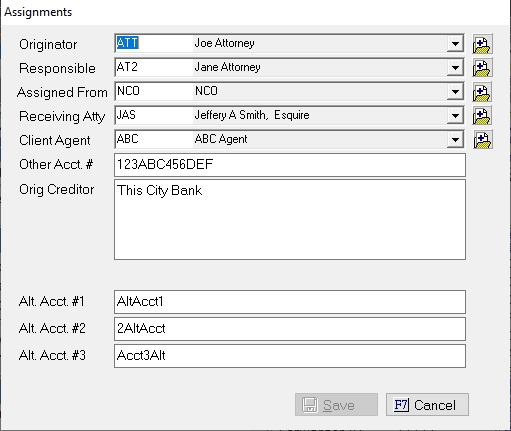Click the Other Acct. # field

click(290, 165)
